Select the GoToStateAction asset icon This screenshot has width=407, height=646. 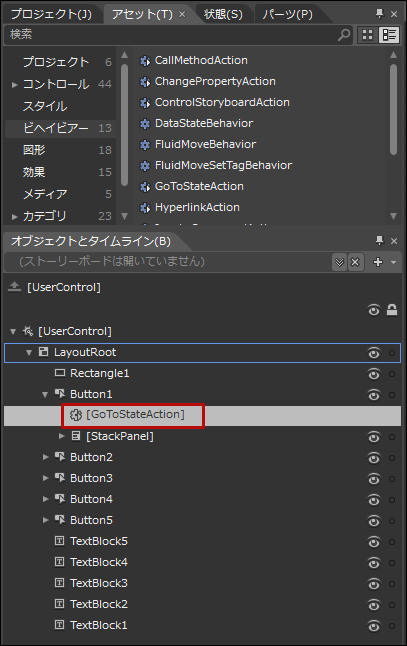tap(145, 187)
